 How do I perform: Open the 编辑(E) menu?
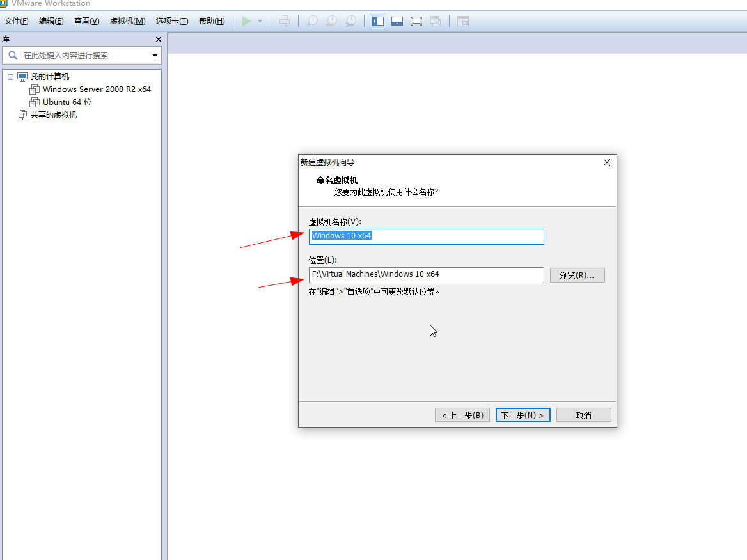51,21
